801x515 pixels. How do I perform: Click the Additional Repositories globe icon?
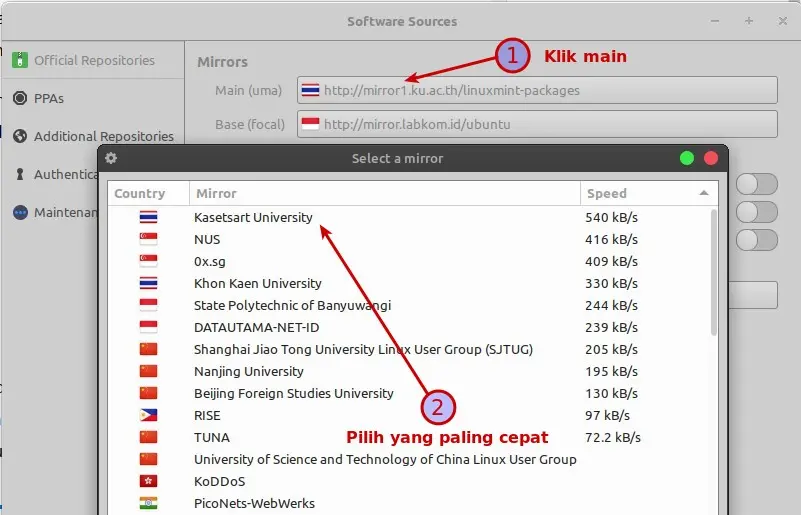point(20,136)
